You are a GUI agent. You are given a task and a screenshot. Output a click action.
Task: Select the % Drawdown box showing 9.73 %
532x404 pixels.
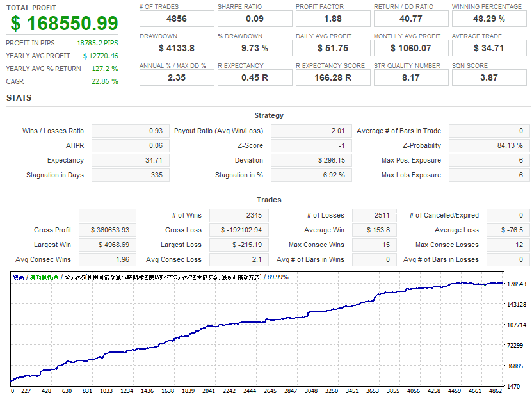click(255, 48)
